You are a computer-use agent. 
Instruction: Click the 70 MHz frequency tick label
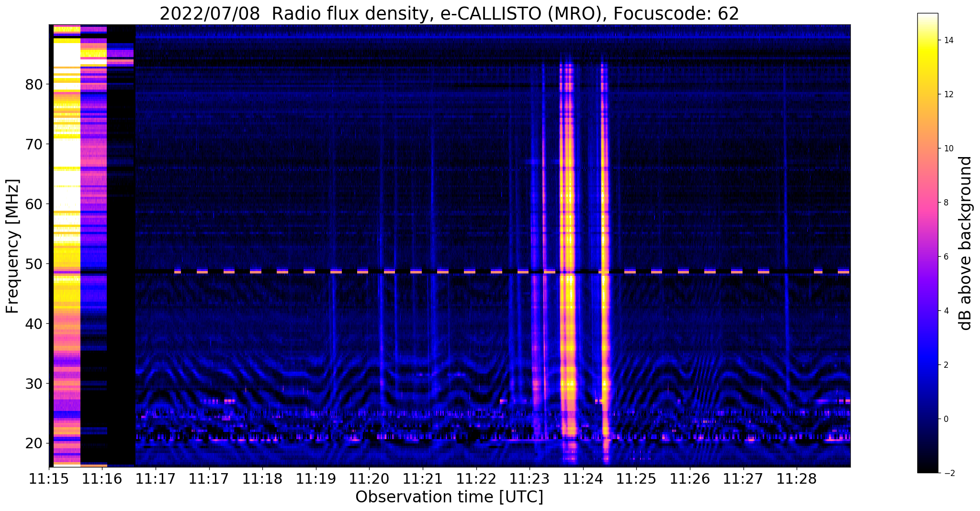tap(34, 144)
